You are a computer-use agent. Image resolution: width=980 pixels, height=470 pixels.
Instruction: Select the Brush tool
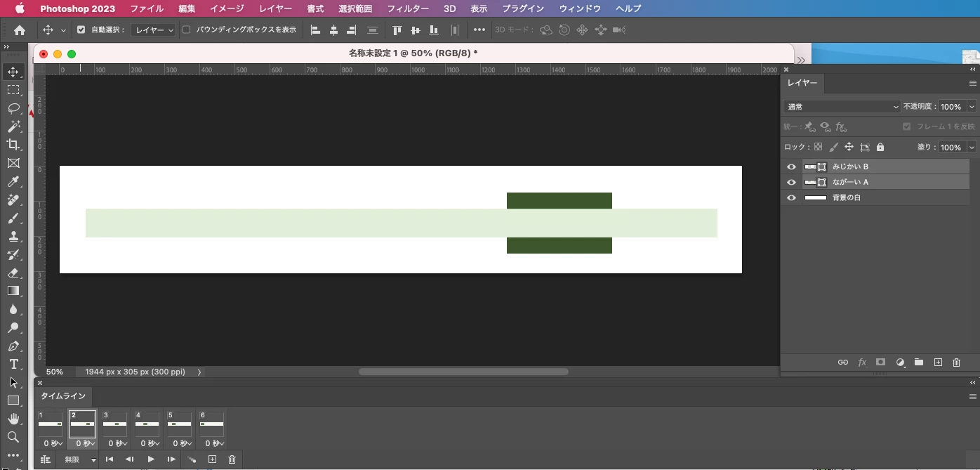[x=13, y=218]
